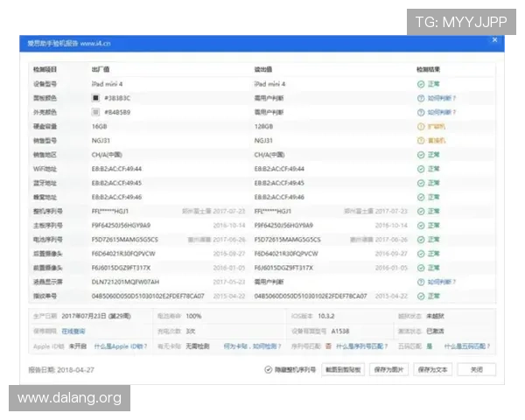Viewport: 525px width, 420px height.
Task: Click the 正常 check icon in 蓝牙地址 row
Action: (x=421, y=183)
